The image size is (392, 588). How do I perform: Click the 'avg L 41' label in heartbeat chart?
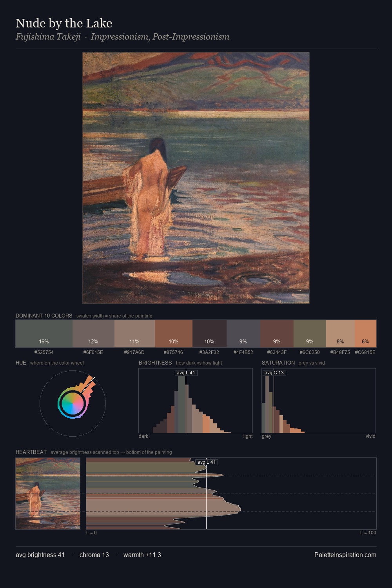[207, 462]
